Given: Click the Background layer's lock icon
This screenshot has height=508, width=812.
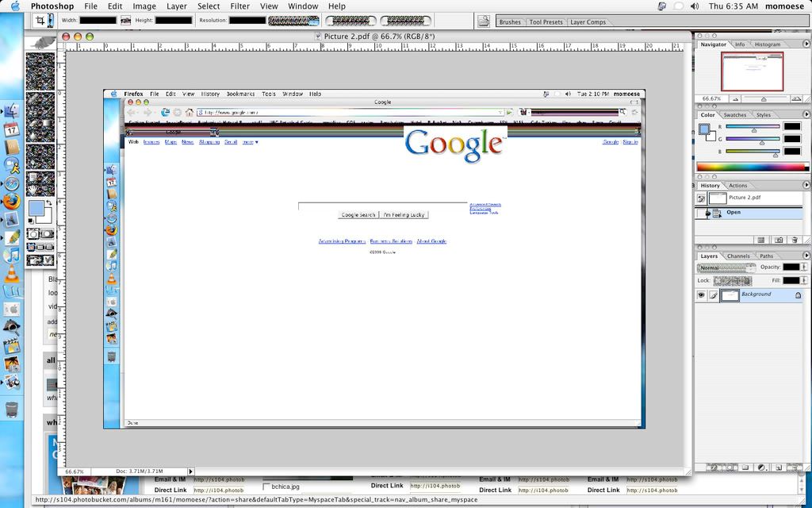Looking at the screenshot, I should coord(798,295).
